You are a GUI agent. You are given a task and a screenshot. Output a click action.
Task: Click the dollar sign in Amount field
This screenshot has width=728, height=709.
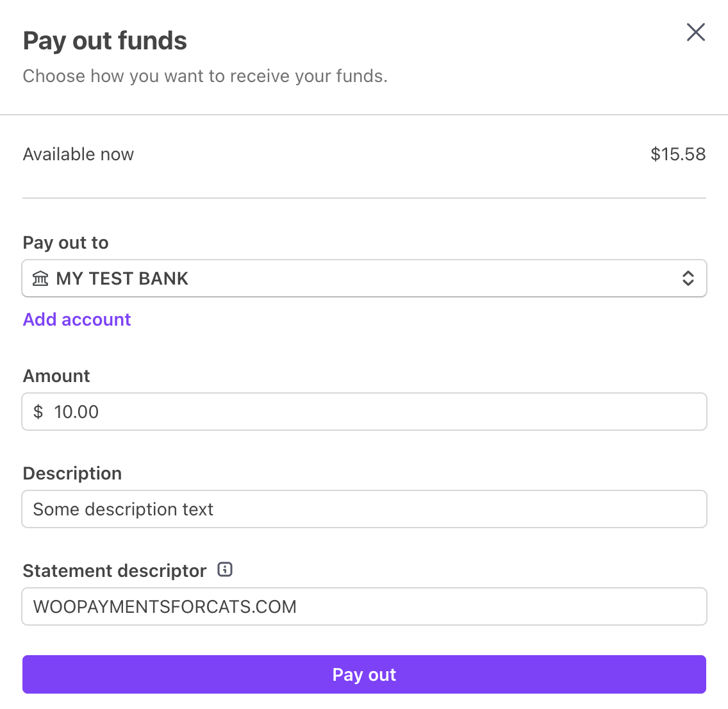click(38, 412)
